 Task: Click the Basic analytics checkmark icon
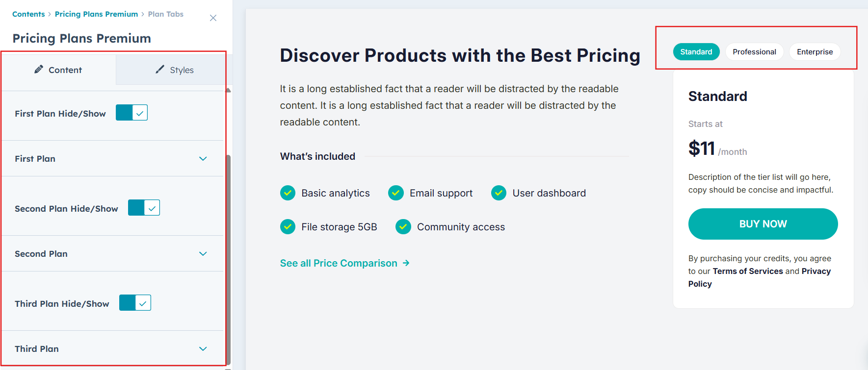tap(288, 193)
